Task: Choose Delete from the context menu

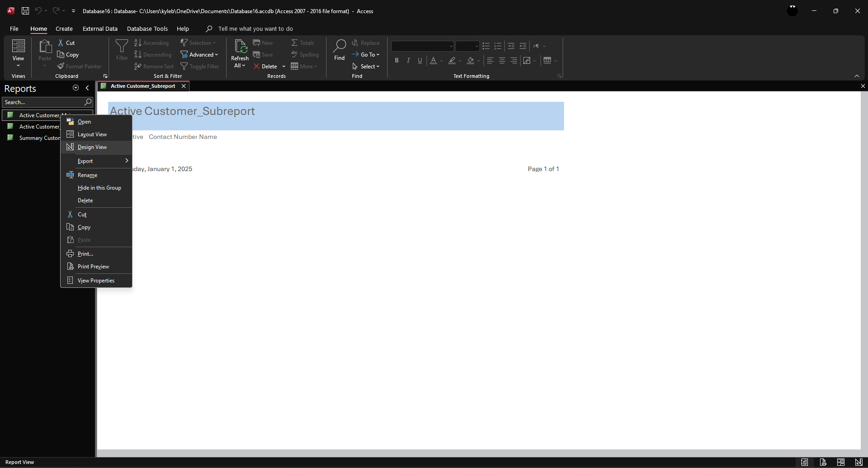Action: point(96,201)
